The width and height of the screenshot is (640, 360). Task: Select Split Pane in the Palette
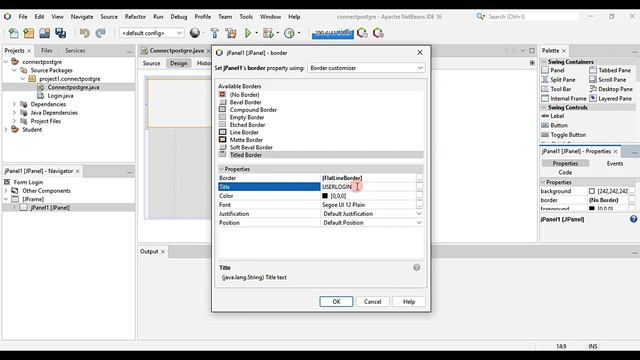pos(558,80)
